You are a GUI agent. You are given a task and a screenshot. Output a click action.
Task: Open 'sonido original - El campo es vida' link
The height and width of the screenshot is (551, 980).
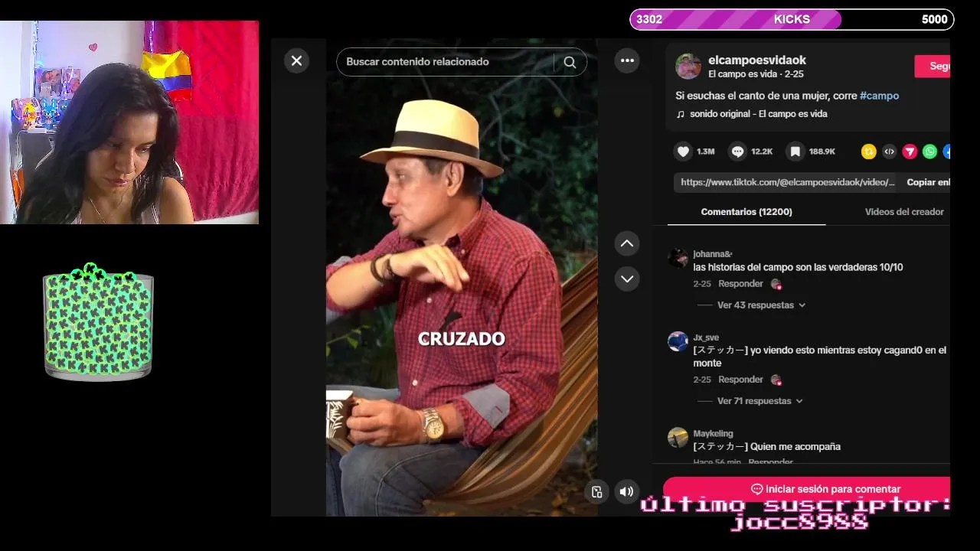point(758,114)
